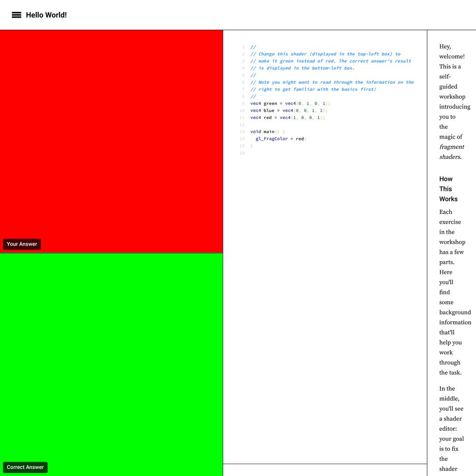The height and width of the screenshot is (476, 476).
Task: Click the line "gl_FragColor = red;"
Action: 281,139
